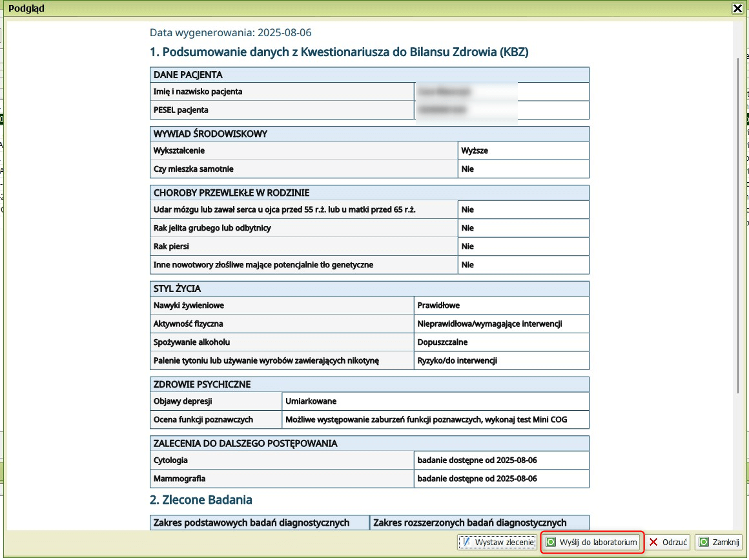The height and width of the screenshot is (560, 749).
Task: Reject the document with the Odrzuć button
Action: tap(668, 542)
